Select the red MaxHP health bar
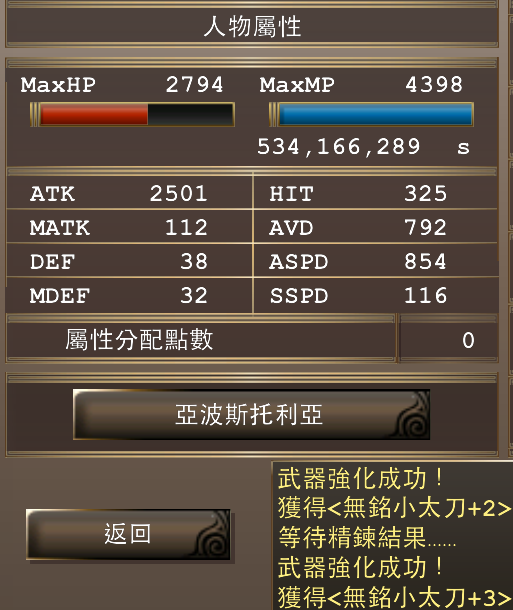Image resolution: width=513 pixels, height=610 pixels. coord(132,114)
